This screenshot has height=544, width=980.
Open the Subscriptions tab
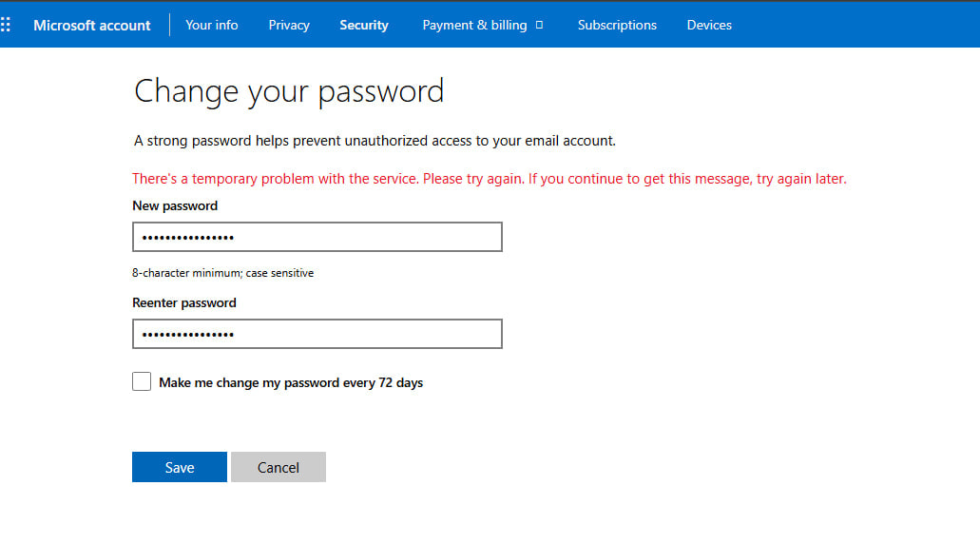[x=617, y=25]
